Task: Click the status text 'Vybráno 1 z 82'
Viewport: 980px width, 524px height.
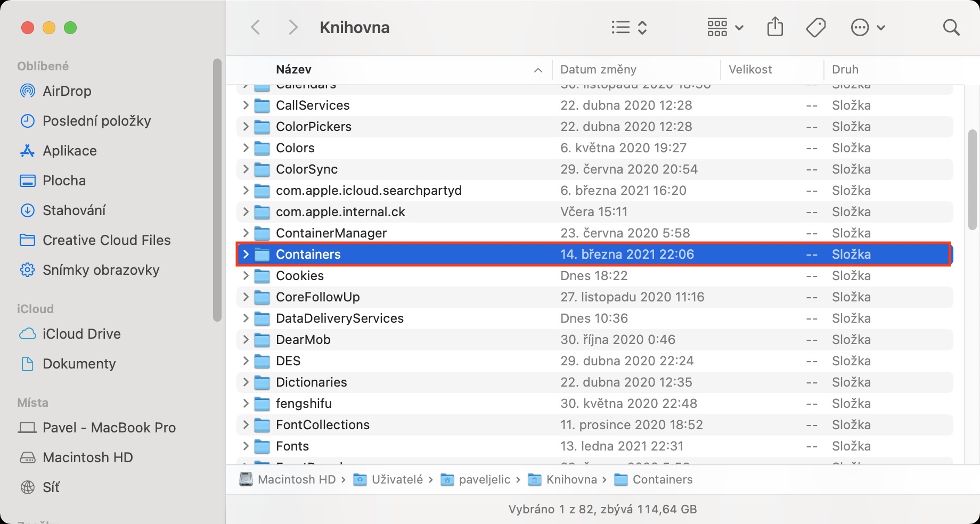Action: click(551, 509)
